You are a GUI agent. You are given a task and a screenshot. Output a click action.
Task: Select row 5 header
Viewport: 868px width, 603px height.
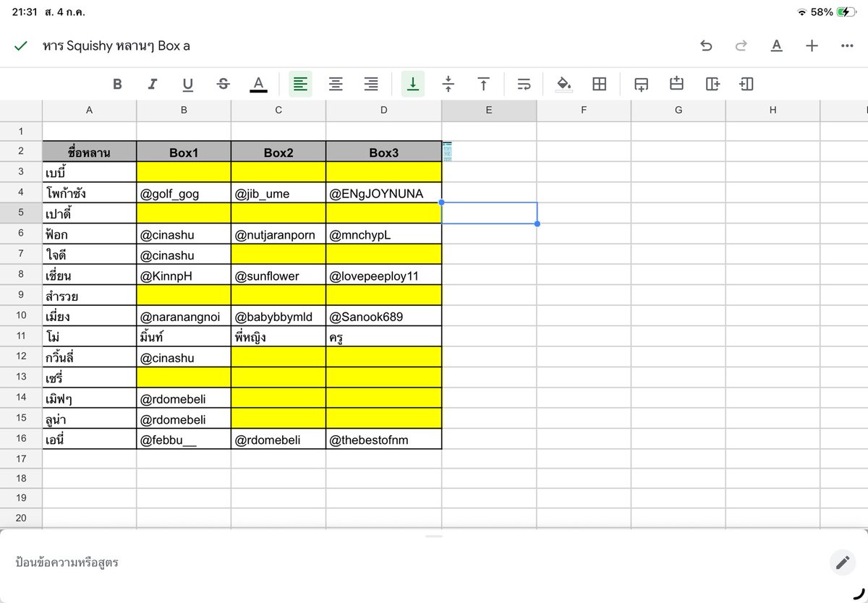click(x=21, y=213)
